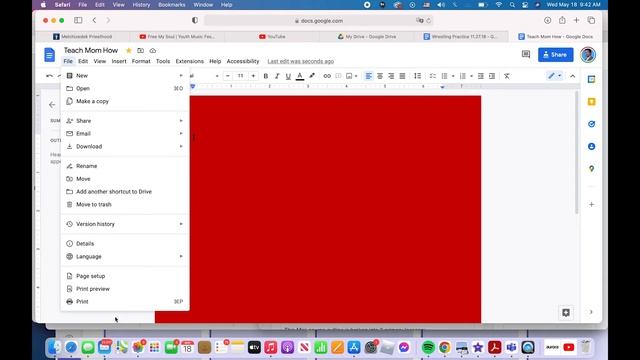Select Rename in the File menu
This screenshot has width=640, height=360.
[x=125, y=166]
